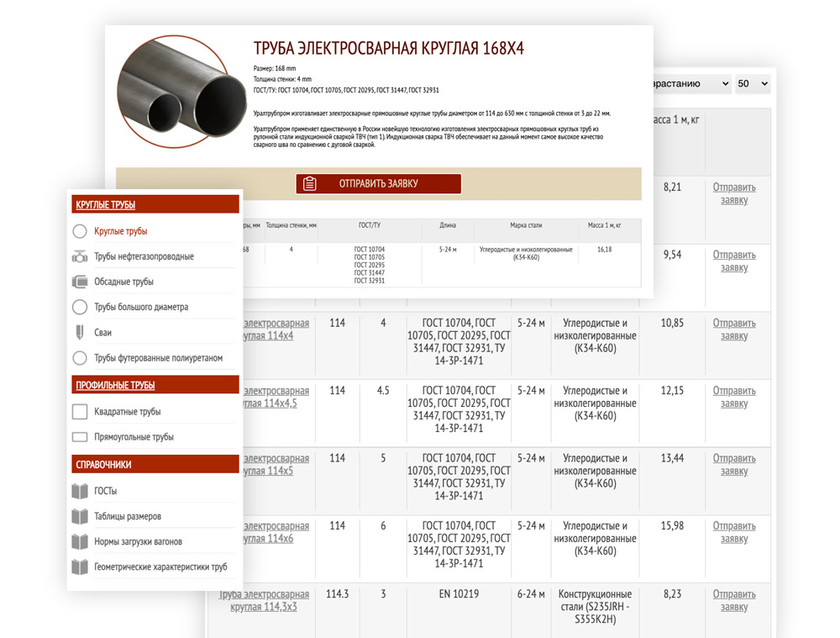Screen dimensions: 840x638
Task: Open Нормы загрузки вагонов reference
Action: 138,541
